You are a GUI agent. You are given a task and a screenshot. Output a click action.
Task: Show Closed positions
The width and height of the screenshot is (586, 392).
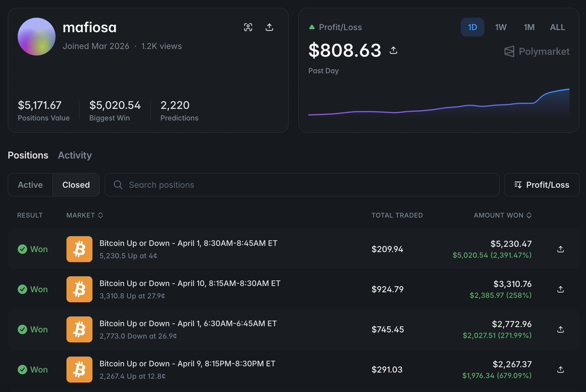(76, 185)
